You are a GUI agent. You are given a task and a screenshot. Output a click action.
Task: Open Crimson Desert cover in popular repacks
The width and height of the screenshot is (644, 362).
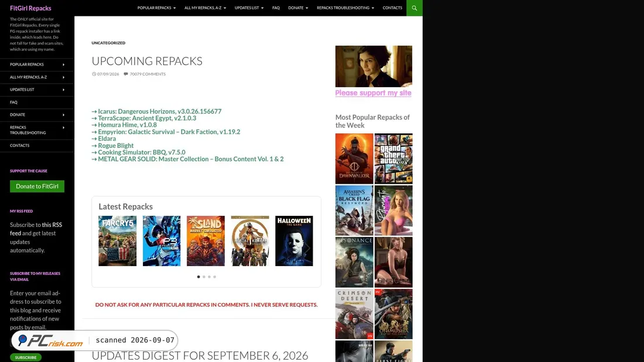(x=354, y=314)
